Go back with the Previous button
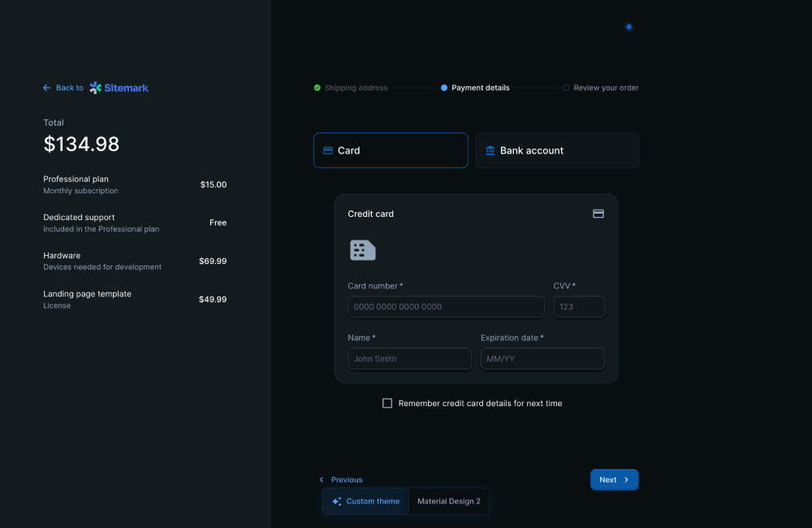This screenshot has height=528, width=812. coord(341,480)
